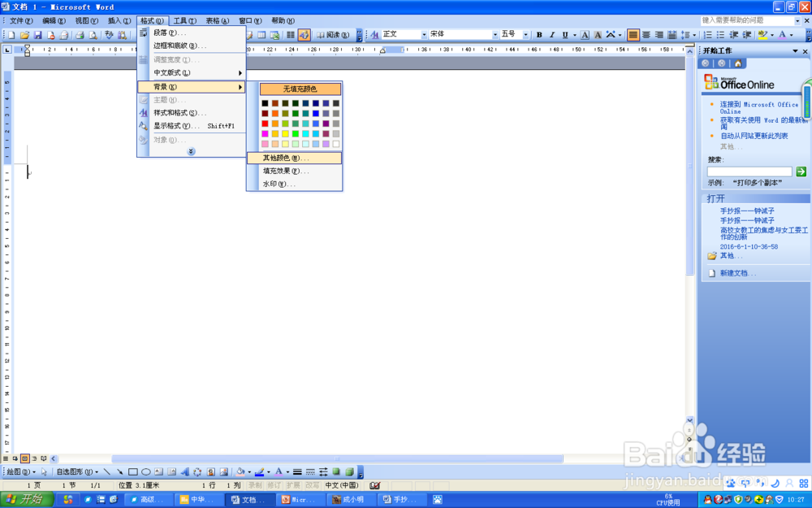The width and height of the screenshot is (812, 508).
Task: Click the Reading (阅读) layout button
Action: [334, 35]
